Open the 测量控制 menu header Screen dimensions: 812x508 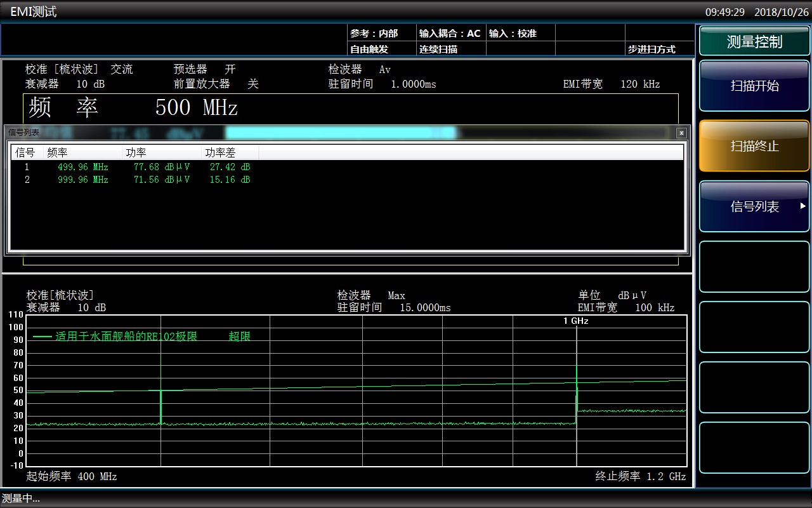pyautogui.click(x=754, y=42)
